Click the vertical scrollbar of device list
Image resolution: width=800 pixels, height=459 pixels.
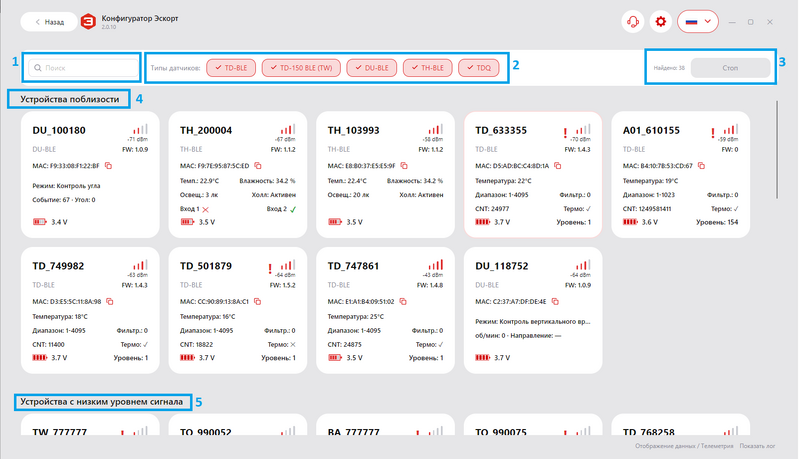pyautogui.click(x=777, y=149)
